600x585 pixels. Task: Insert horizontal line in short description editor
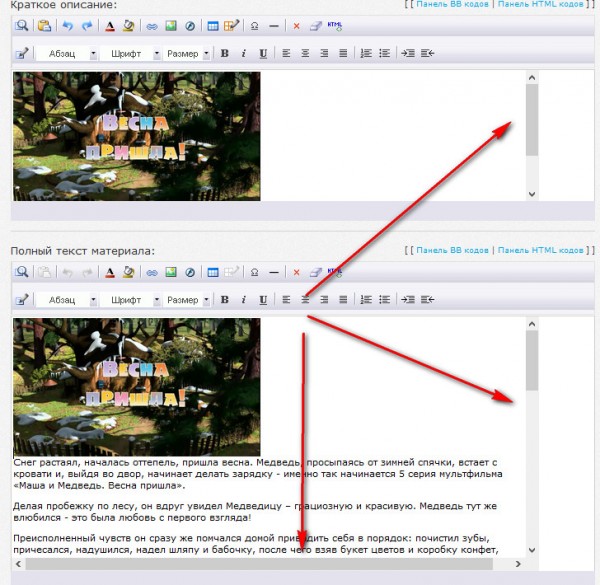[274, 26]
